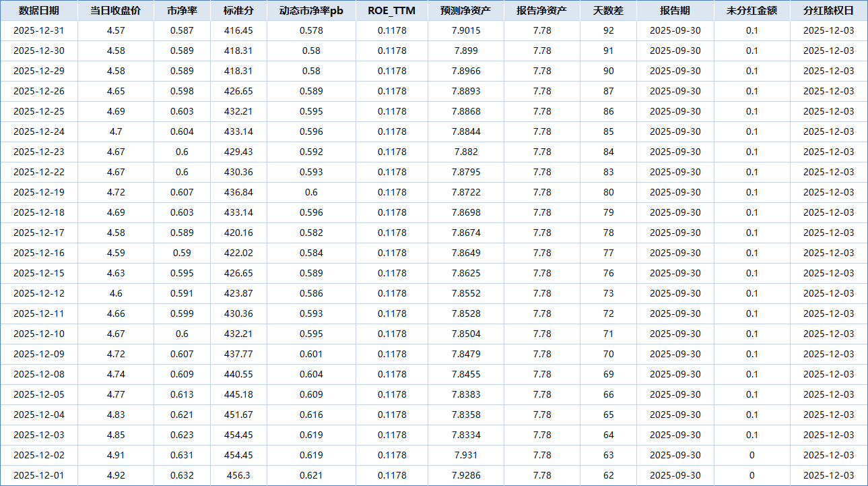Select the ROE_TTM column header
This screenshot has height=486, width=868.
[x=392, y=11]
